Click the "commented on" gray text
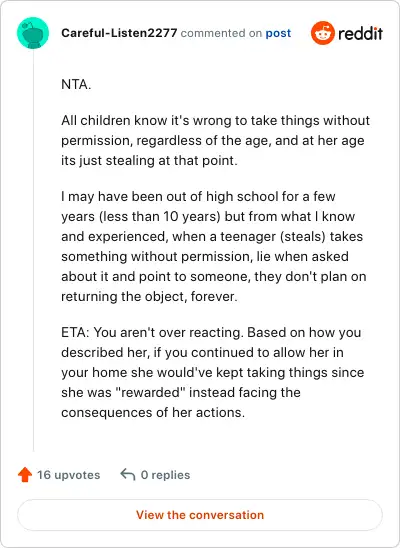 pos(221,33)
